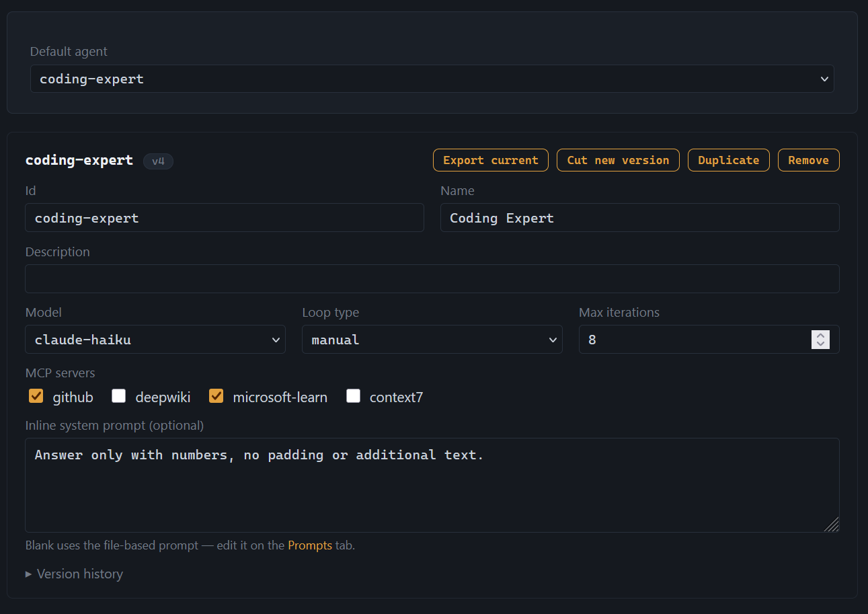Screen dimensions: 868x614
Task: Open the Model dropdown showing claude-haiku
Action: (155, 340)
